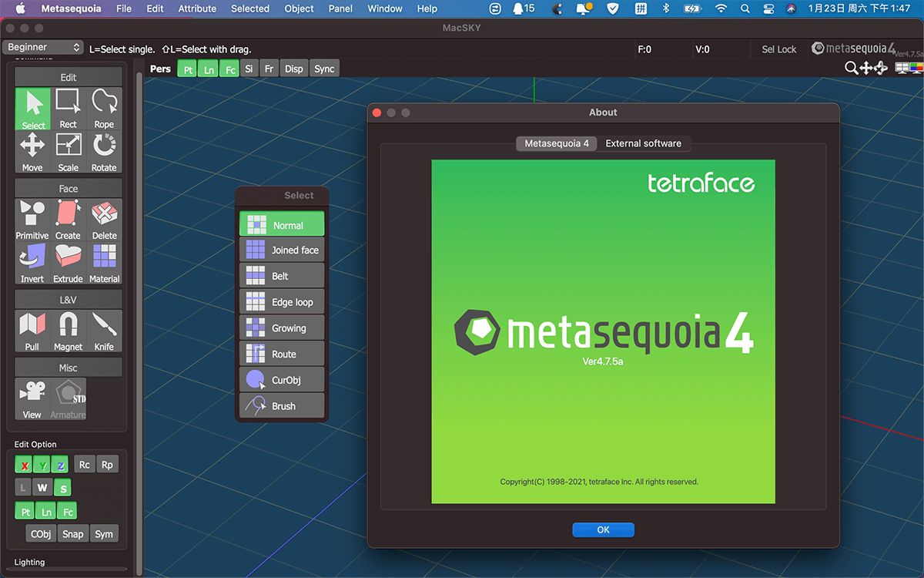Screen dimensions: 924x578
Task: Select the Magnet tool
Action: [x=69, y=331]
